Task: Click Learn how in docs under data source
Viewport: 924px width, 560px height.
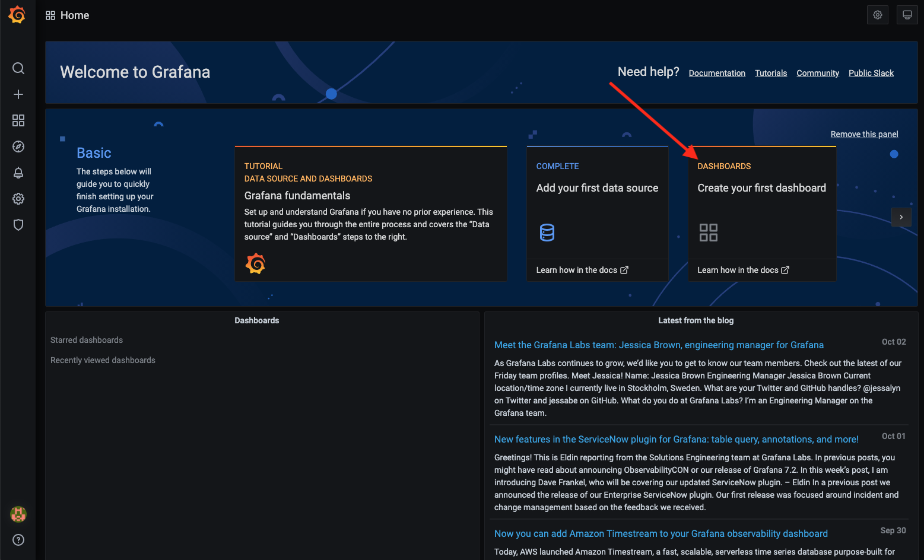Action: pyautogui.click(x=582, y=270)
